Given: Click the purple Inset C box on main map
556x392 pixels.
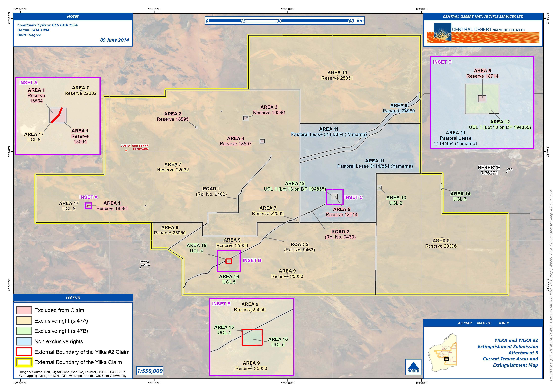Looking at the screenshot, I should coord(335,197).
